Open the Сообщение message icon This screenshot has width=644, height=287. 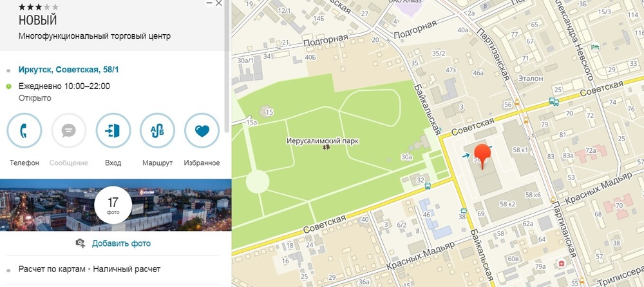pos(69,131)
